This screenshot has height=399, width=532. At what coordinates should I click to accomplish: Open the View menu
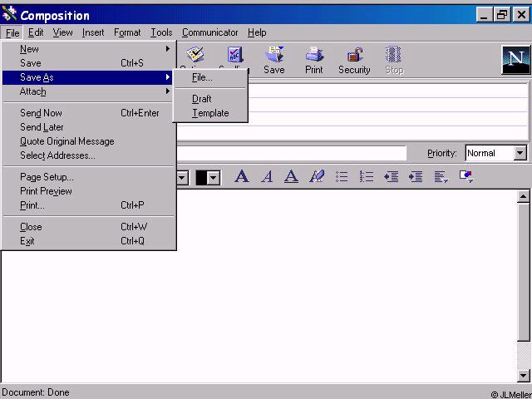(x=63, y=32)
